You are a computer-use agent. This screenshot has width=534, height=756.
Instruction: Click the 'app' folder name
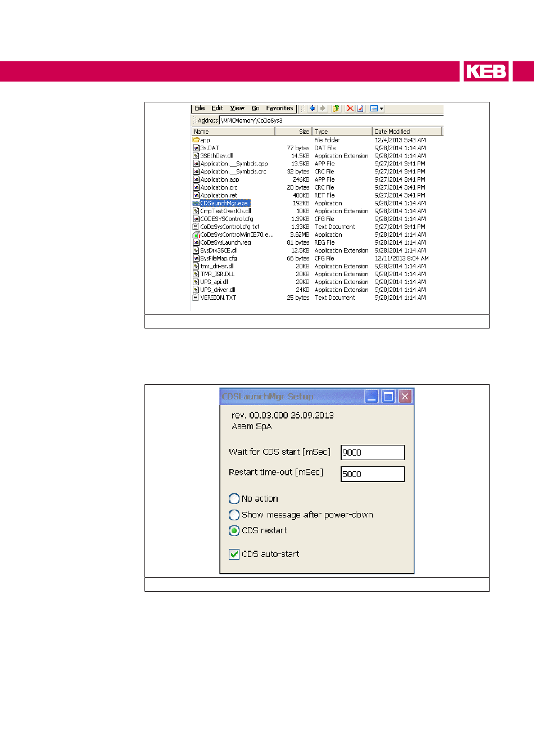click(x=205, y=140)
